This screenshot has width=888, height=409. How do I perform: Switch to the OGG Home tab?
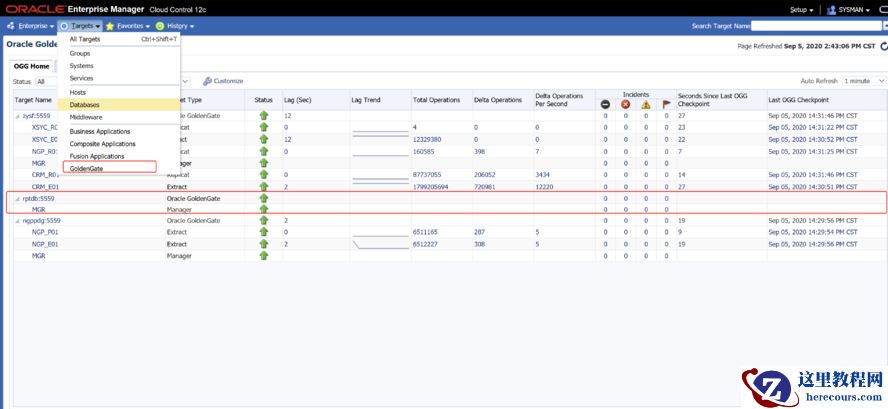(x=31, y=65)
